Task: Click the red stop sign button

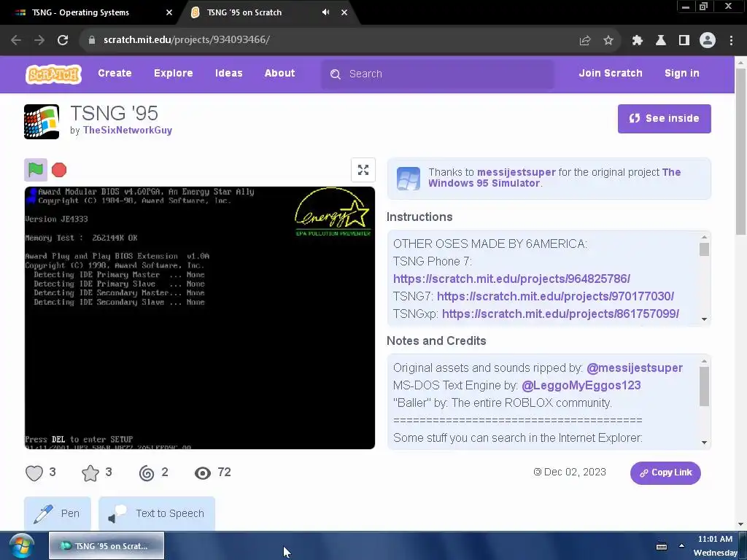Action: coord(59,170)
